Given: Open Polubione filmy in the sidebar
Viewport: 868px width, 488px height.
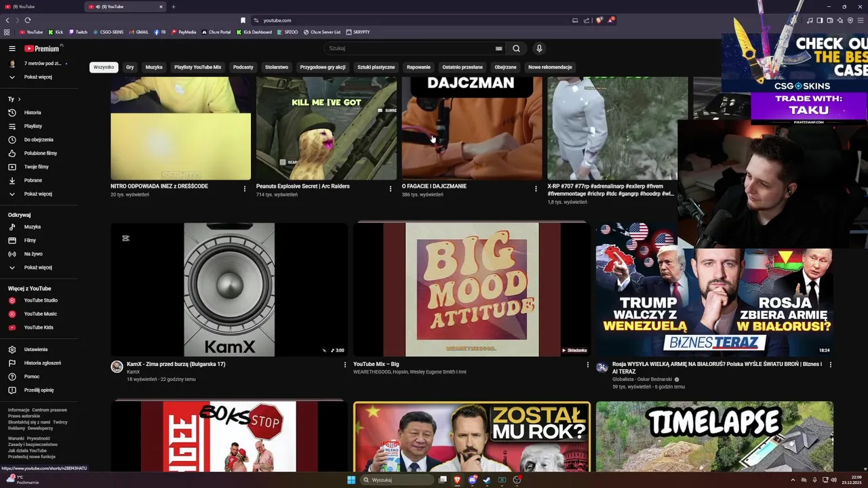Looking at the screenshot, I should pyautogui.click(x=41, y=153).
